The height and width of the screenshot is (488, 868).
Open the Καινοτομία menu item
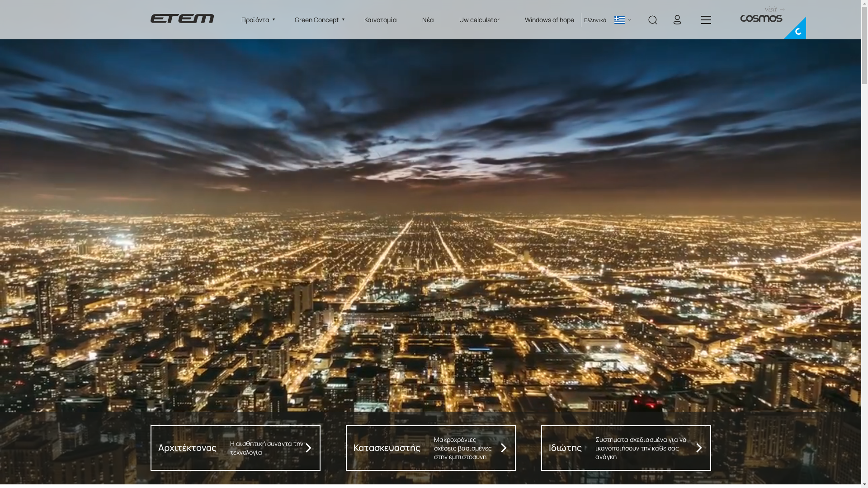380,20
